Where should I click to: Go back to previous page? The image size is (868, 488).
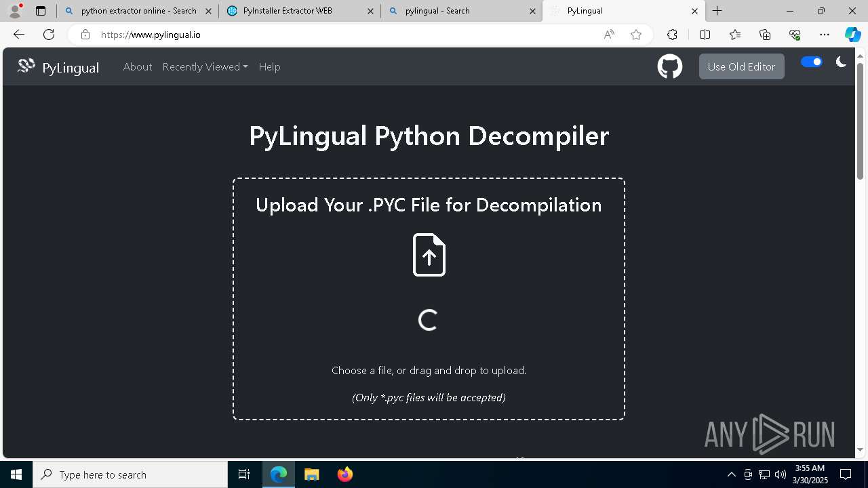[19, 35]
